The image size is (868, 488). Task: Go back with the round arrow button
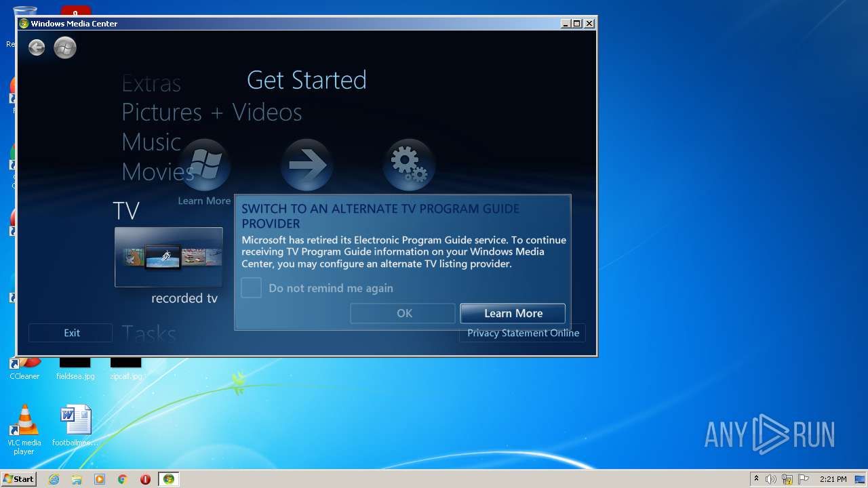pos(37,47)
